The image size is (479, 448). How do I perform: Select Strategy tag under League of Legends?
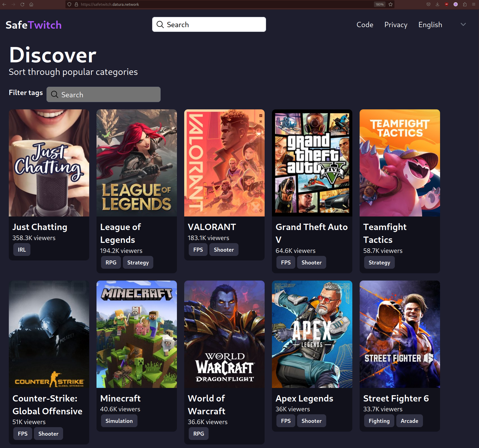[138, 262]
